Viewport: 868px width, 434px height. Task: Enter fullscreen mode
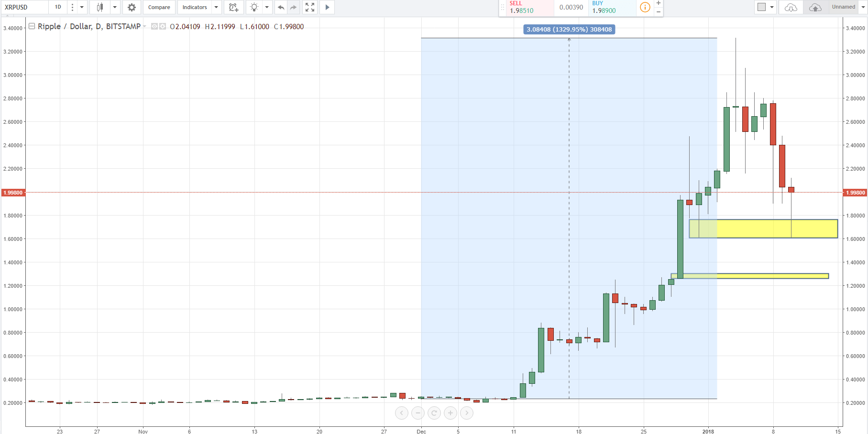[x=310, y=7]
